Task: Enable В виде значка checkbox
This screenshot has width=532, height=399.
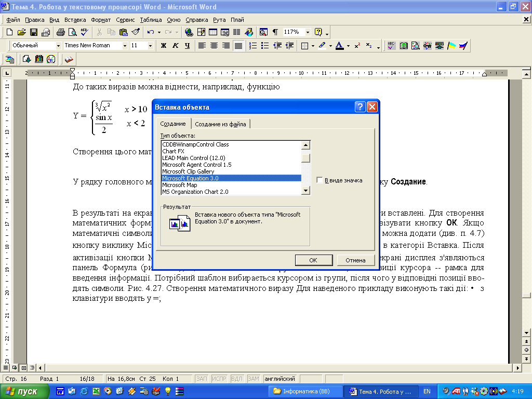Action: [x=320, y=180]
